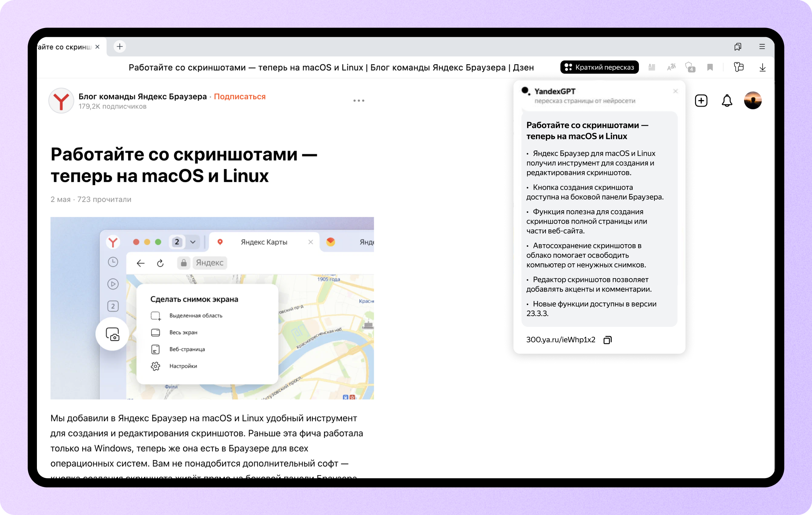Image resolution: width=812 pixels, height=515 pixels.
Task: Open the three-dots article menu
Action: pos(359,100)
